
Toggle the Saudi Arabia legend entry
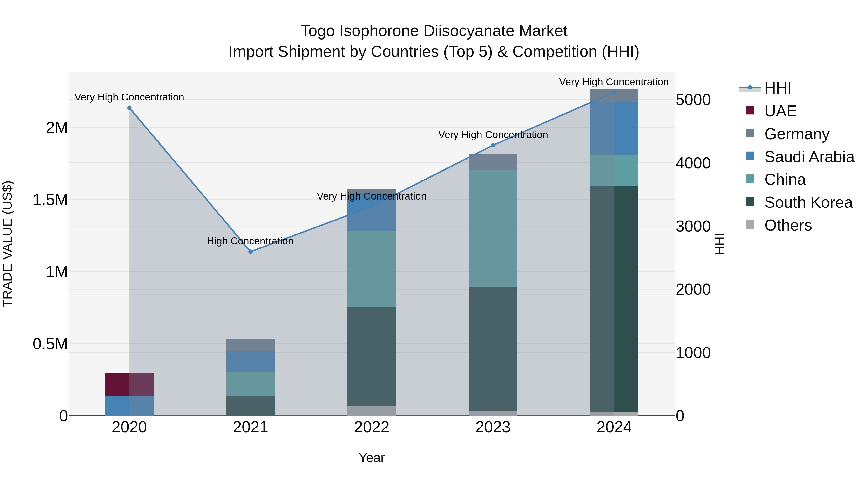pos(800,157)
